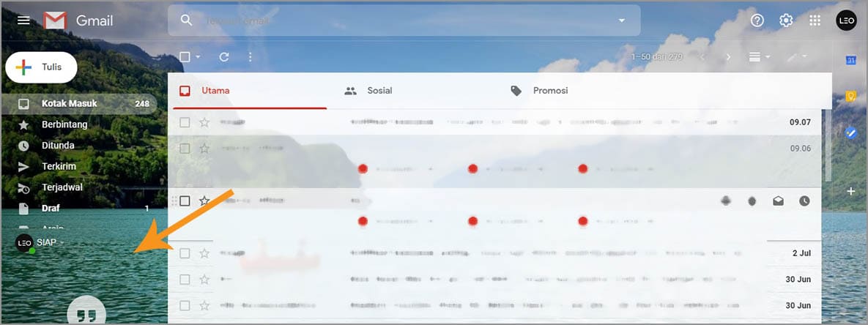This screenshot has width=868, height=325.
Task: Star the 09.06 email
Action: pyautogui.click(x=204, y=148)
